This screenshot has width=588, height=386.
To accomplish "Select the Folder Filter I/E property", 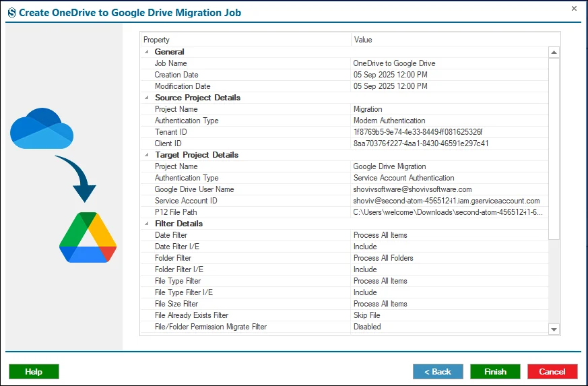I will point(179,269).
